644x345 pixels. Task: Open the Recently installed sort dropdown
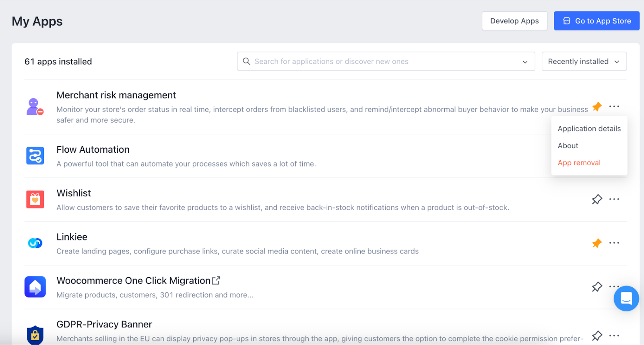[584, 61]
